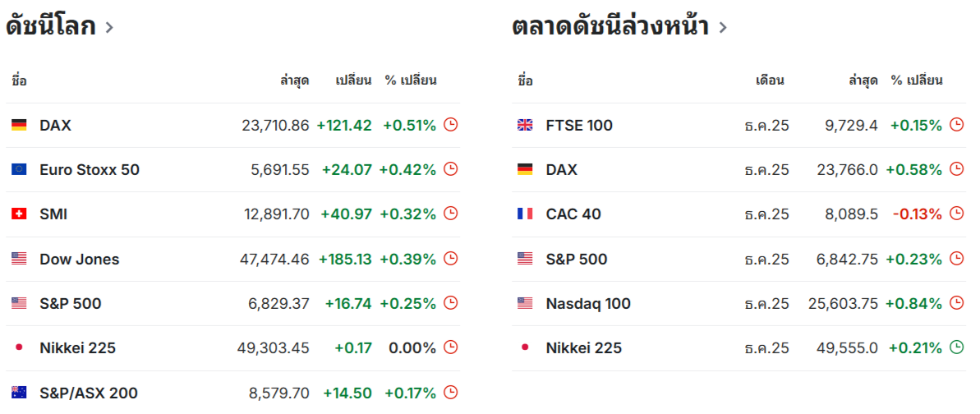Open the Dow Jones index link
The image size is (980, 414).
point(79,259)
